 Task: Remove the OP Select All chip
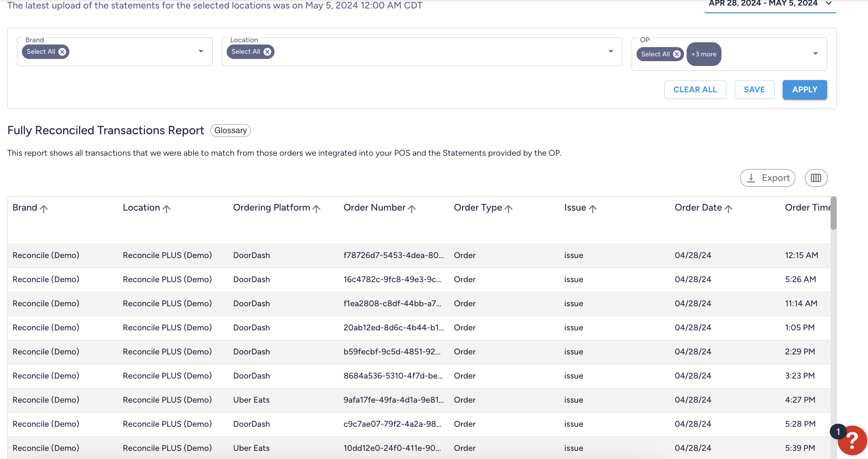677,54
